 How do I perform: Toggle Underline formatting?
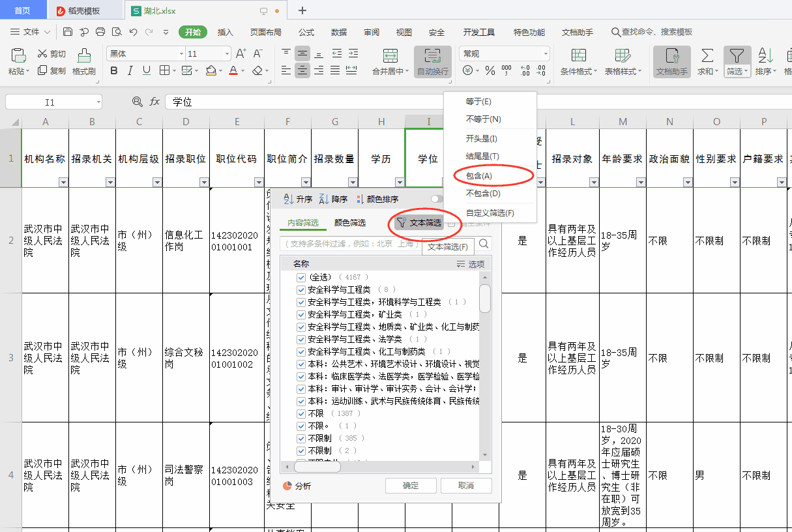pyautogui.click(x=146, y=70)
